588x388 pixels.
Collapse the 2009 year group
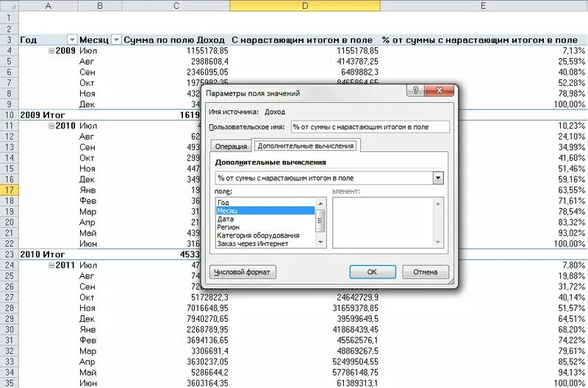point(51,51)
